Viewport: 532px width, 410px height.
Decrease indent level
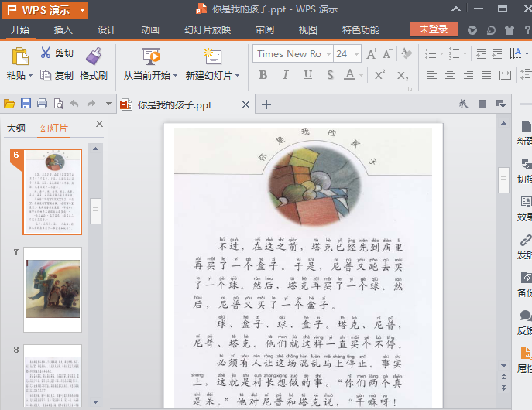click(481, 54)
